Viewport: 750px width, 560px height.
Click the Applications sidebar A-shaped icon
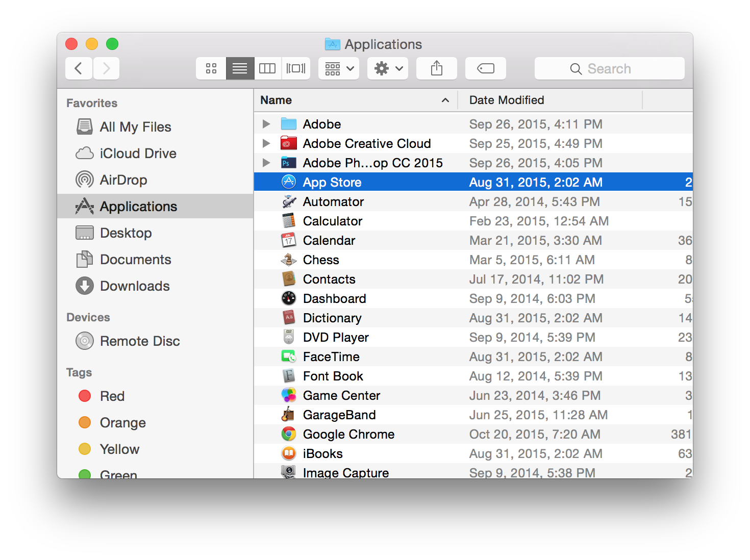click(85, 206)
